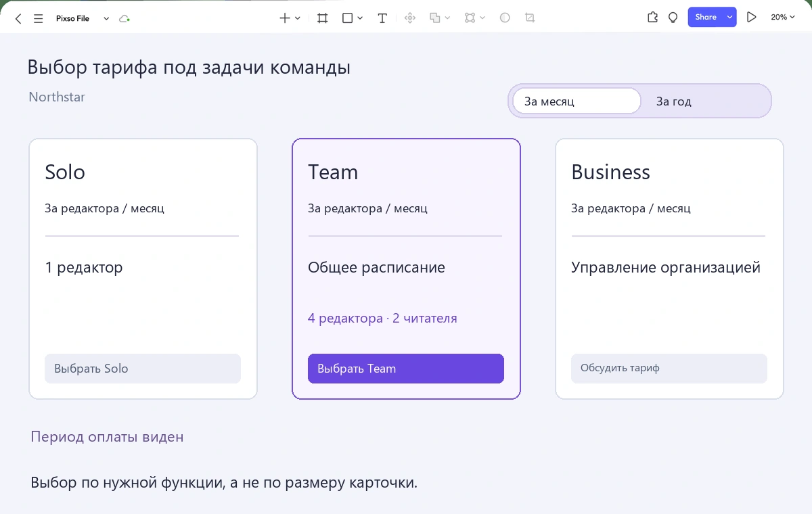This screenshot has height=514, width=812.
Task: Click the Выбор тарифа под задачи команды heading
Action: (x=189, y=68)
